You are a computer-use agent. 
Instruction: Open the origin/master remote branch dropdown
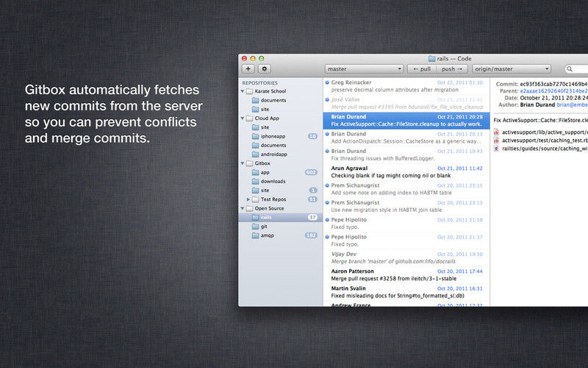click(x=511, y=68)
